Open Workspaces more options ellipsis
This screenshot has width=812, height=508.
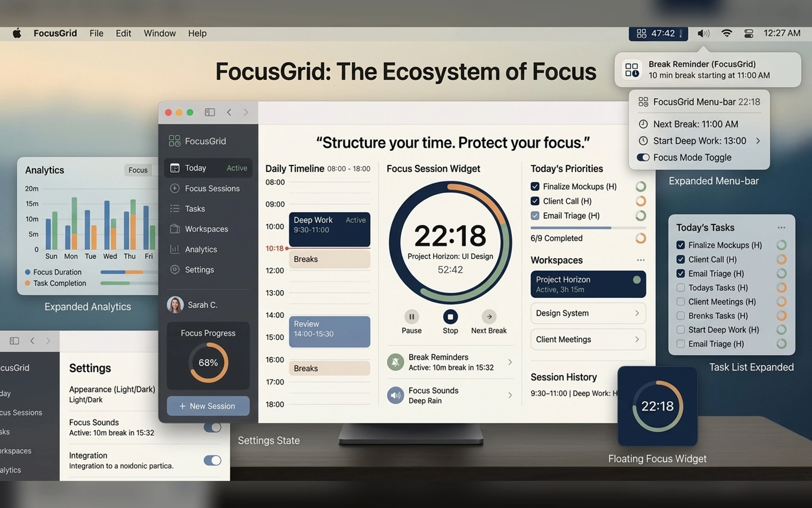[x=640, y=260]
